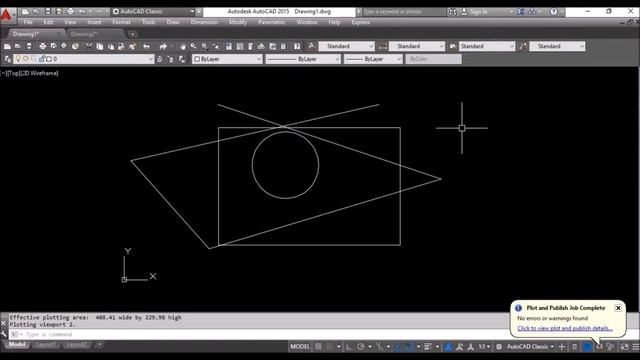Click the Paste icon in Standard toolbar
Viewport: 640px width, 360px height.
(111, 47)
